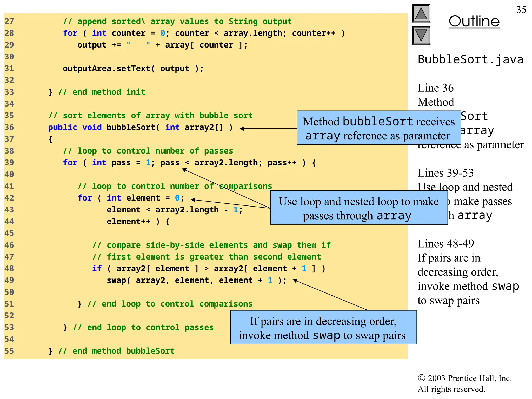532x399 pixels.
Task: Click the swap( array2, element ) call
Action: (197, 280)
